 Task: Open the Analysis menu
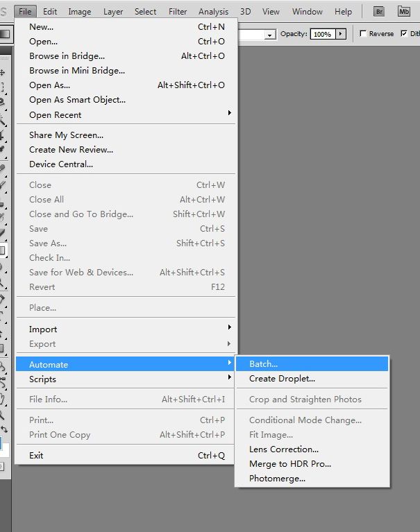tap(213, 12)
